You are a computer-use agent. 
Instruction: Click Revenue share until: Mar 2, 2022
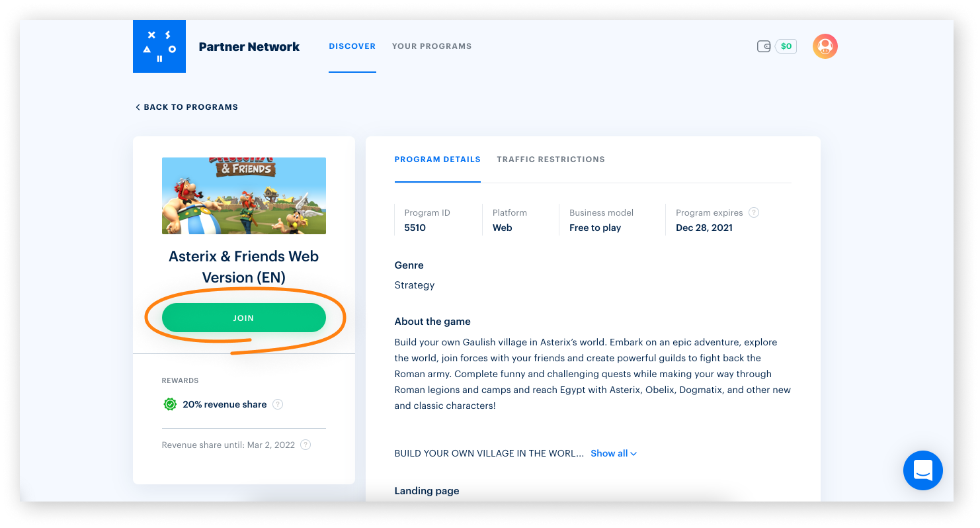coord(228,445)
